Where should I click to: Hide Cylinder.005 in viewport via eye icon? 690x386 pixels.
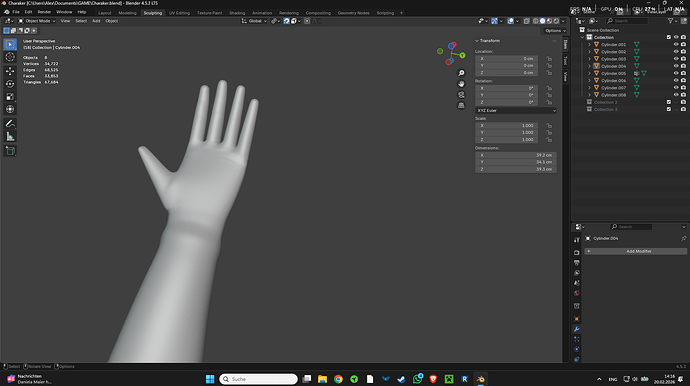[x=676, y=74]
